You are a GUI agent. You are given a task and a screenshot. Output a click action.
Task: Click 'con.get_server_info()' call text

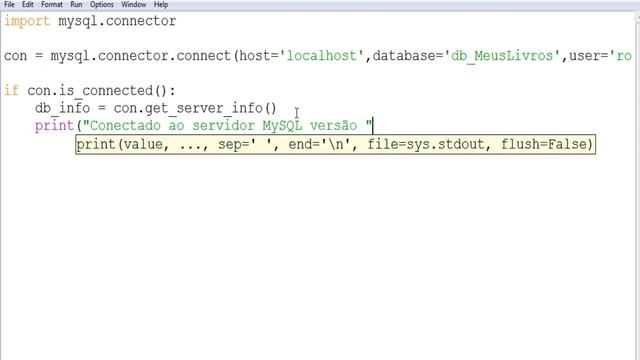click(195, 108)
